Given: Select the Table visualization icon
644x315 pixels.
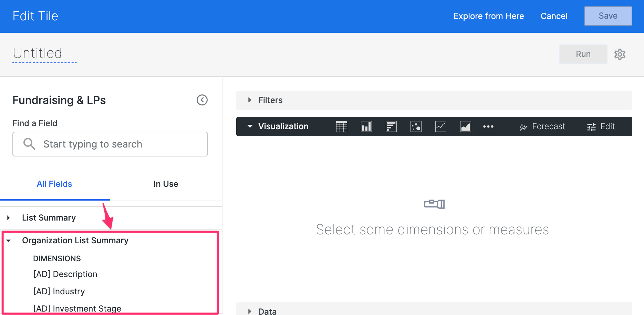Looking at the screenshot, I should point(341,126).
